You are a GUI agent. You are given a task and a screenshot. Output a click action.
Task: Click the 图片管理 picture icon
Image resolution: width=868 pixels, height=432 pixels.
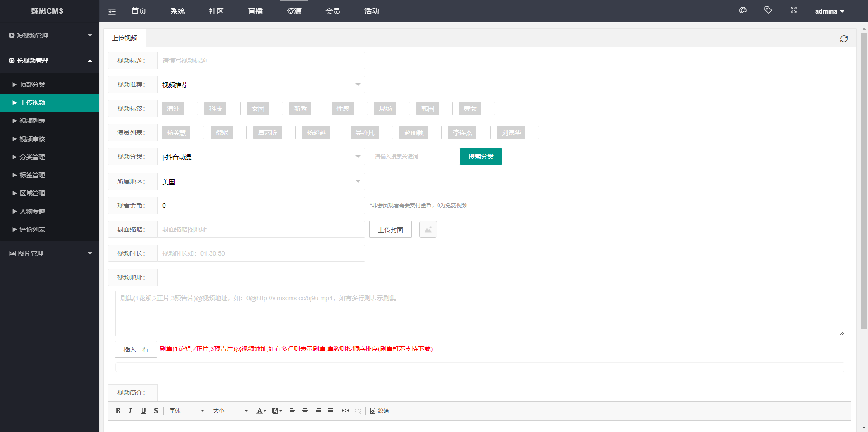12,253
